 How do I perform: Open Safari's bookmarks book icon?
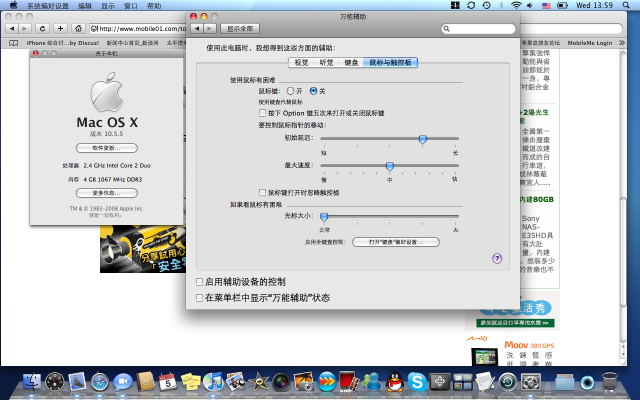(x=13, y=43)
